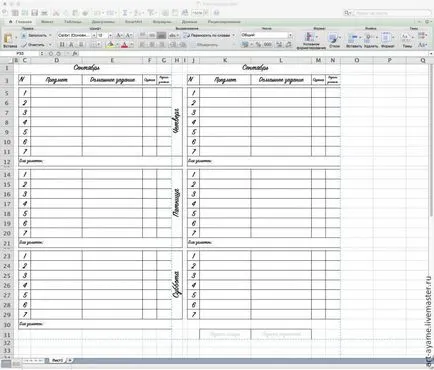Click the search field in the toolbar

(392, 13)
